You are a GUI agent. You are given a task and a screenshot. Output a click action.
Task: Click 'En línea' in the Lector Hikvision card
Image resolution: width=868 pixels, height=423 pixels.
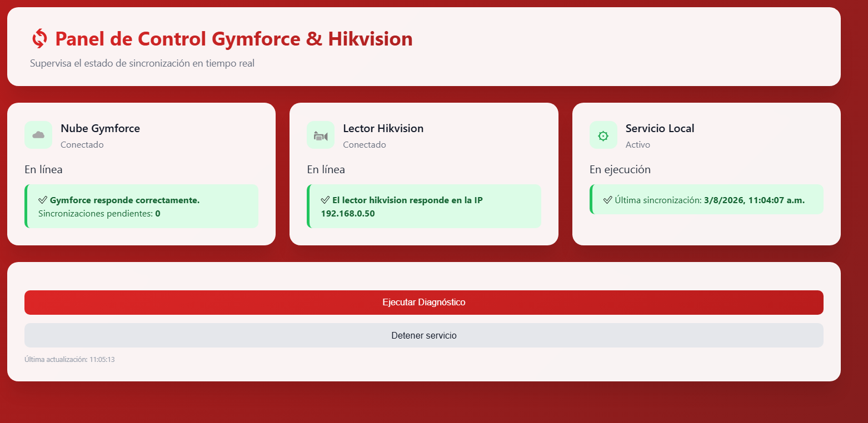(326, 169)
